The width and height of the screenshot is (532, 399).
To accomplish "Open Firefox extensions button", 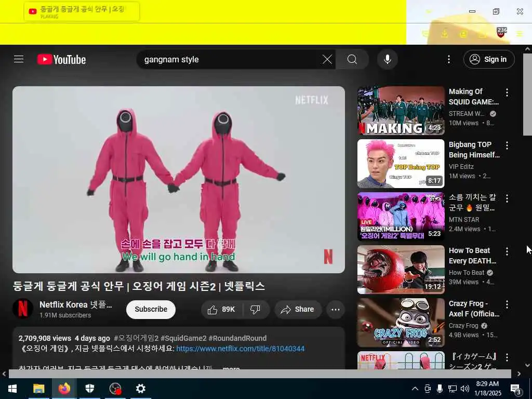I will click(x=482, y=34).
